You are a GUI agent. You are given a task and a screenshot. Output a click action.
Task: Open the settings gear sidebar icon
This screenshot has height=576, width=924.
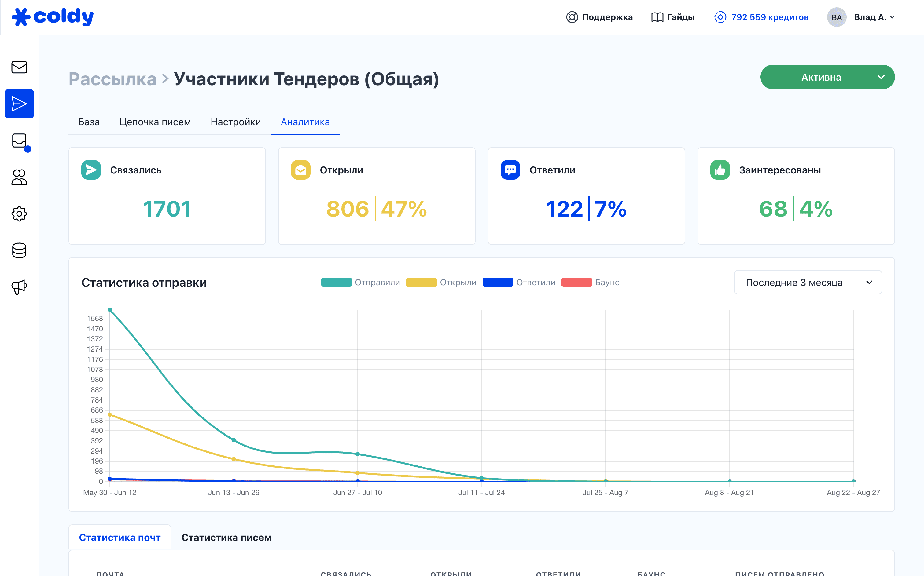pyautogui.click(x=19, y=214)
